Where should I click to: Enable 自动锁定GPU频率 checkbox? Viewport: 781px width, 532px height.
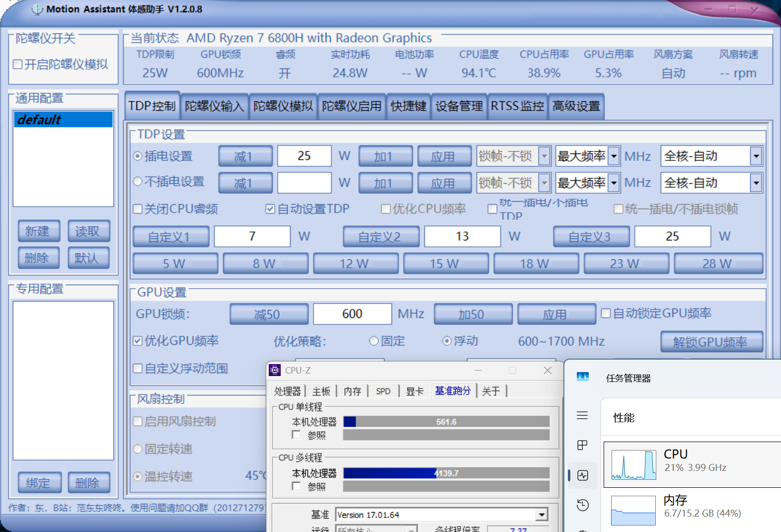coord(606,313)
